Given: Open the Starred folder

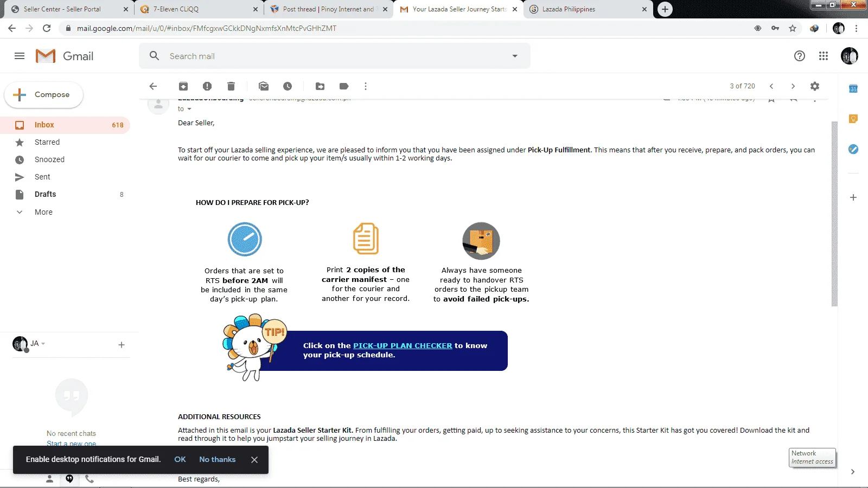Looking at the screenshot, I should tap(65, 142).
